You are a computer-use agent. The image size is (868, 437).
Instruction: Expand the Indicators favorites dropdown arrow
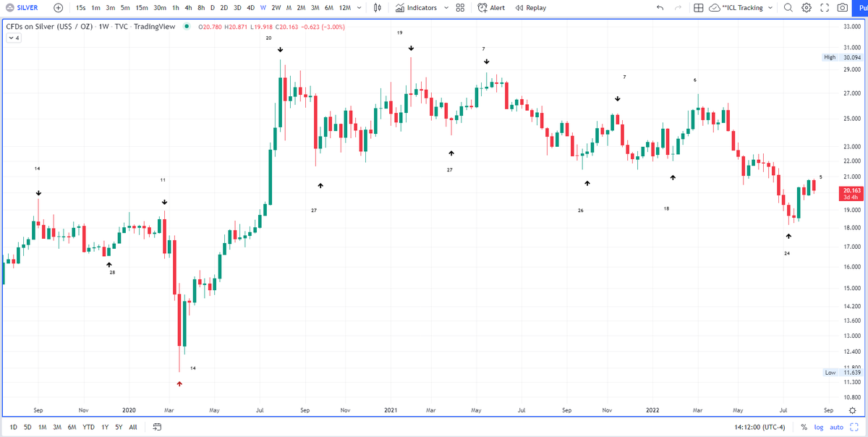[446, 8]
